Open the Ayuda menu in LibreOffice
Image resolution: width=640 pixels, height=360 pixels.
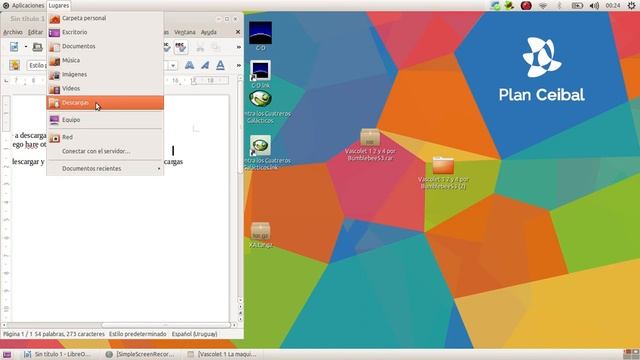(x=209, y=32)
